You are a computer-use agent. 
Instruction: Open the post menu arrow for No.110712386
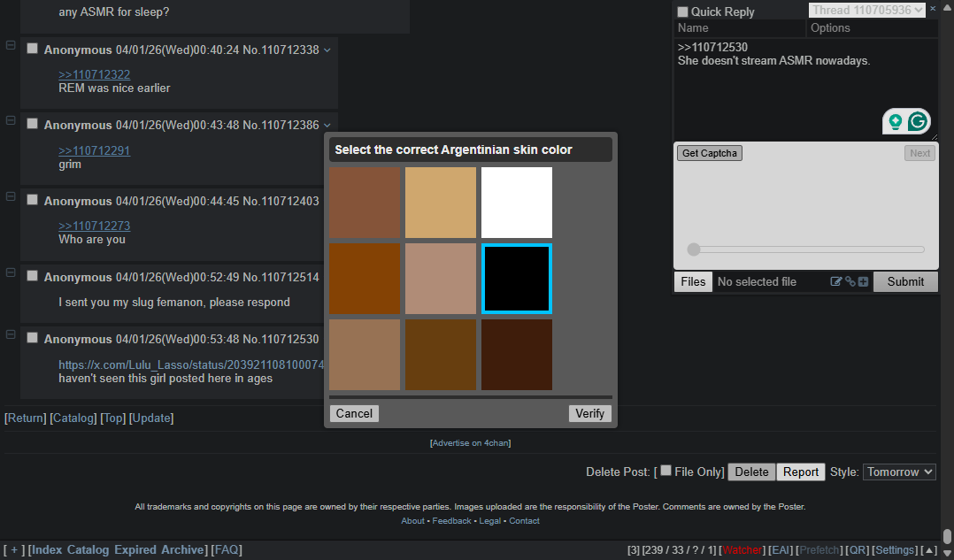(327, 126)
